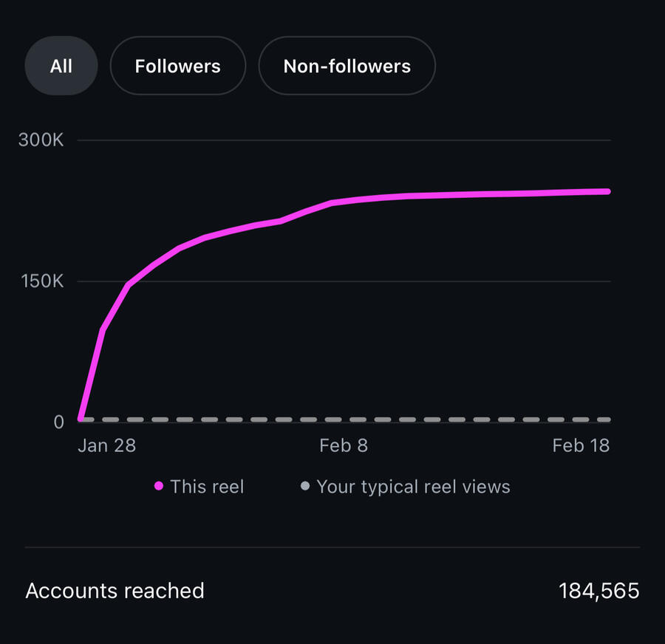665x644 pixels.
Task: Click the Jan 28 date label
Action: (107, 445)
